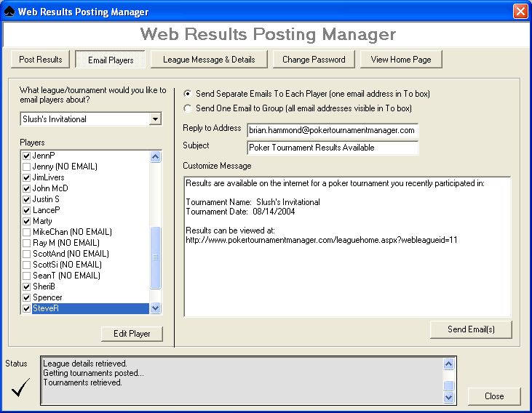Open the View Home Page tab
The image size is (532, 413).
click(x=401, y=60)
